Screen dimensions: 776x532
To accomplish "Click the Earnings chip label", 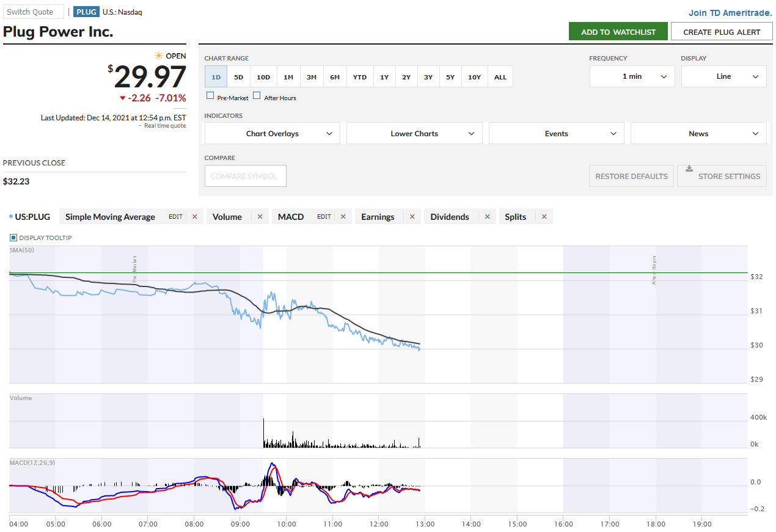I will click(x=378, y=217).
